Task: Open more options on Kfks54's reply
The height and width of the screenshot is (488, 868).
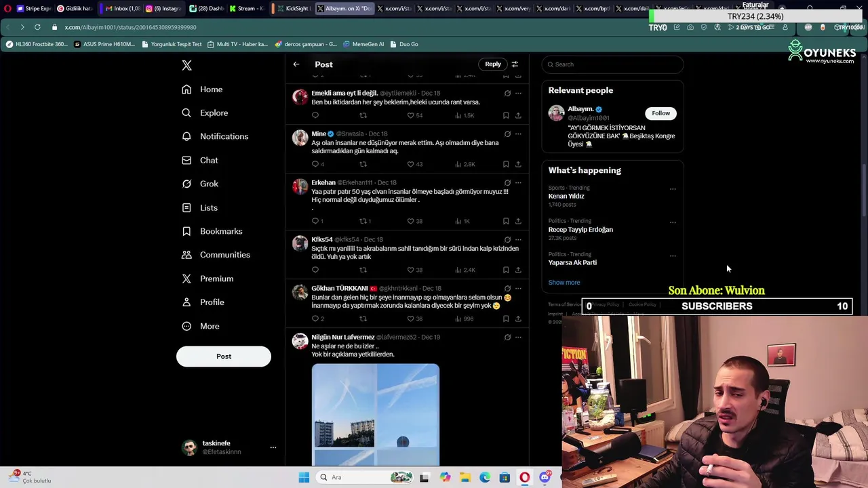Action: tap(518, 239)
